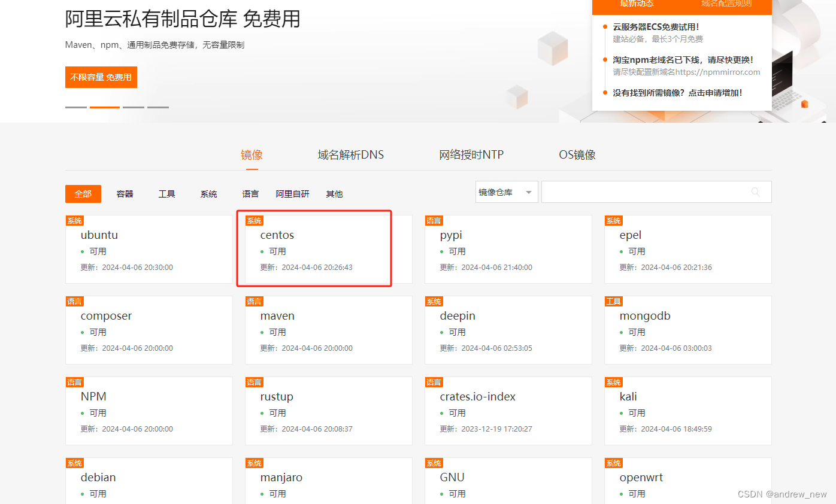Click the 语言 tag on NPM card
This screenshot has height=504, width=836.
[74, 382]
